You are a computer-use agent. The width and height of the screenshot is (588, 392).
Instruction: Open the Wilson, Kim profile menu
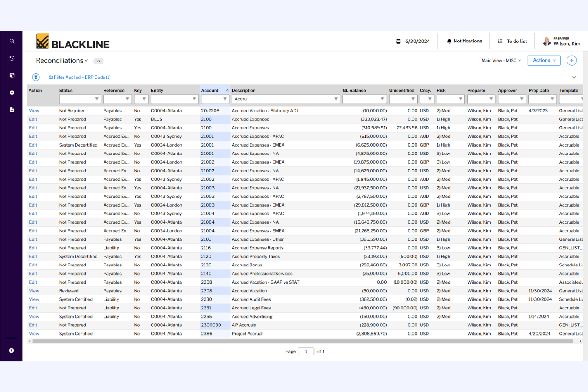[561, 41]
